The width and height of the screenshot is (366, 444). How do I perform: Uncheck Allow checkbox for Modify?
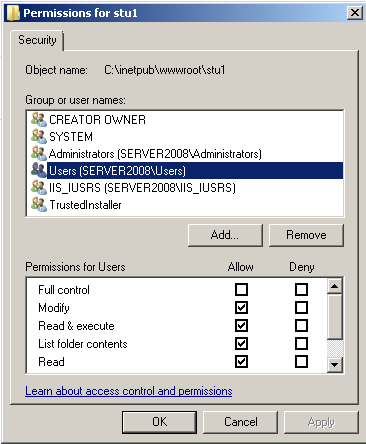tap(241, 307)
